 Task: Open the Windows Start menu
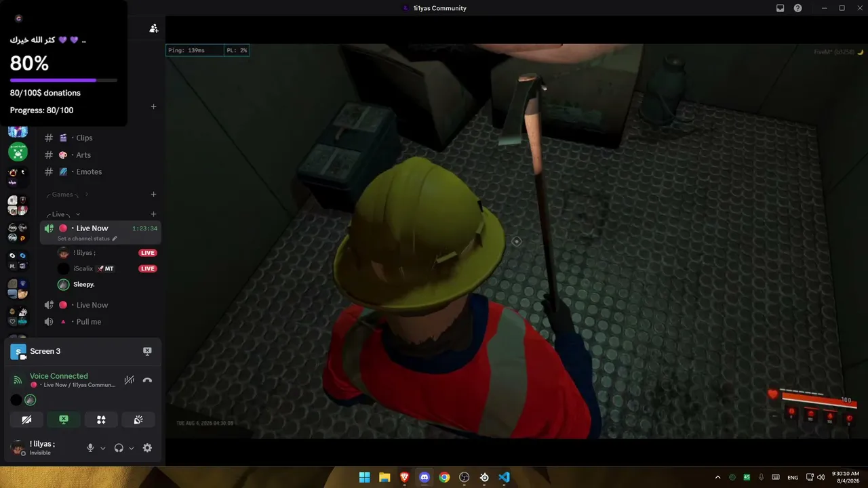[x=365, y=477]
